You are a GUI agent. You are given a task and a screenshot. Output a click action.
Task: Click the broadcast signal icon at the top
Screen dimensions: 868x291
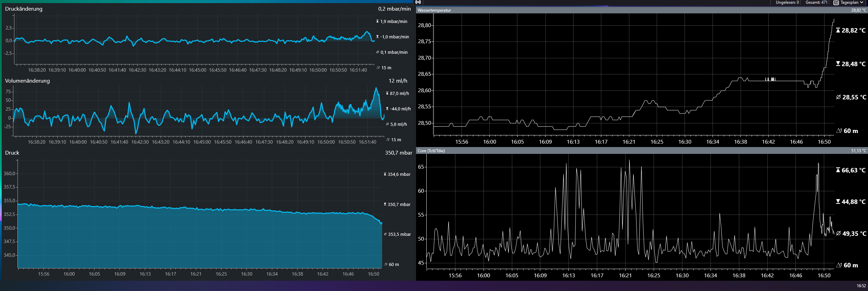click(418, 2)
